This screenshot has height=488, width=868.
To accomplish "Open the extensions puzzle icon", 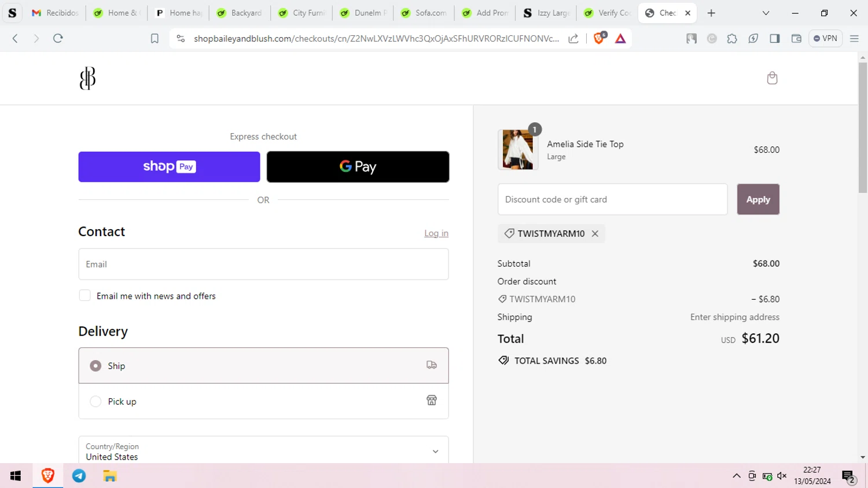I will 732,38.
